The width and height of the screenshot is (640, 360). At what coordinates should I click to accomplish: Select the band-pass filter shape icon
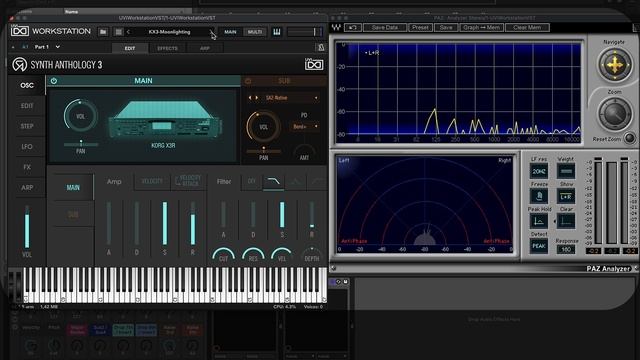[296, 181]
